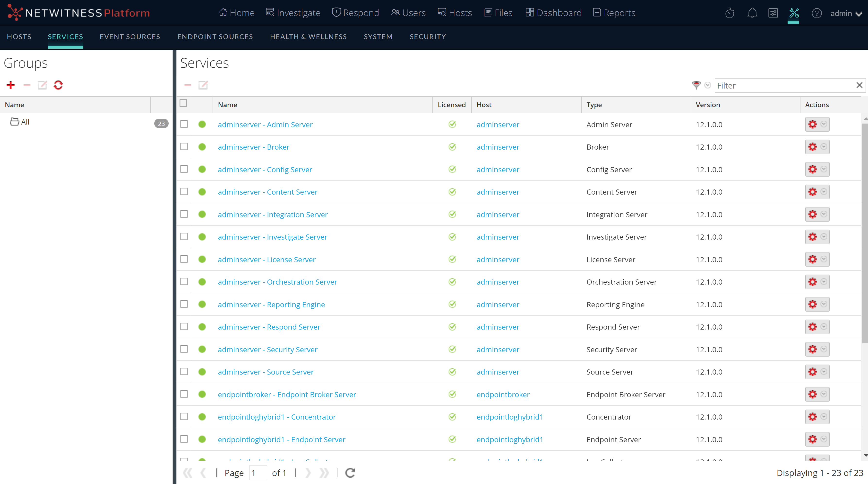Check the checkbox for endpointbroker - Endpoint Broker Server
The height and width of the screenshot is (484, 868).
184,394
